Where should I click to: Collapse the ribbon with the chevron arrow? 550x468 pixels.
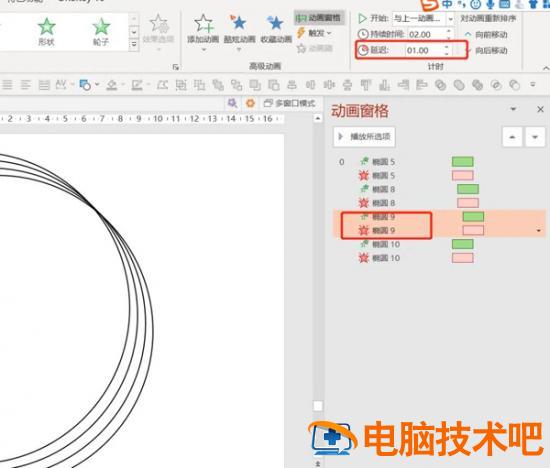pos(545,68)
